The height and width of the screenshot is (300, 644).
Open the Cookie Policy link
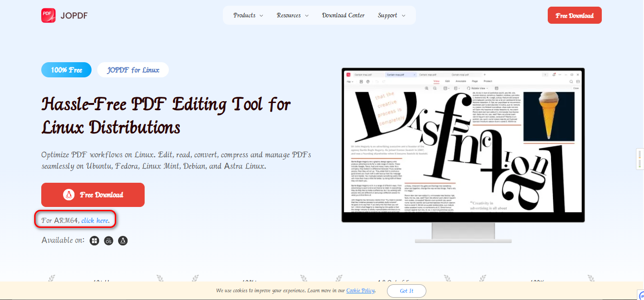coord(361,291)
